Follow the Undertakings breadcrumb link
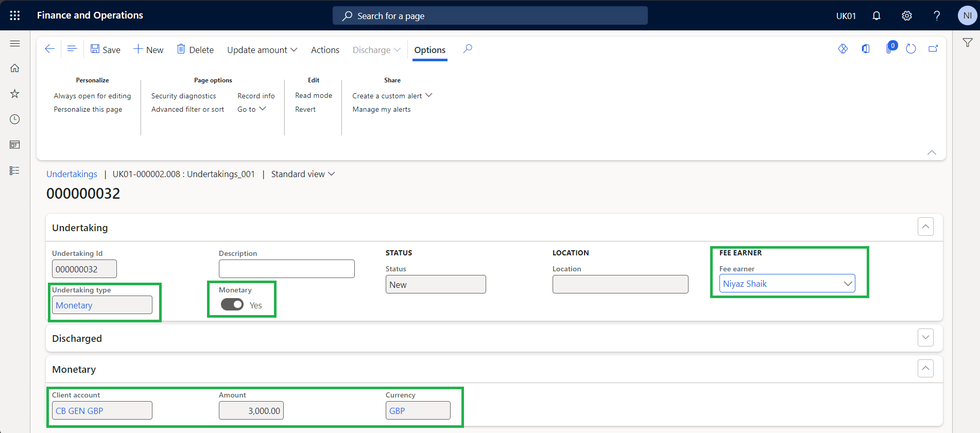 tap(72, 174)
